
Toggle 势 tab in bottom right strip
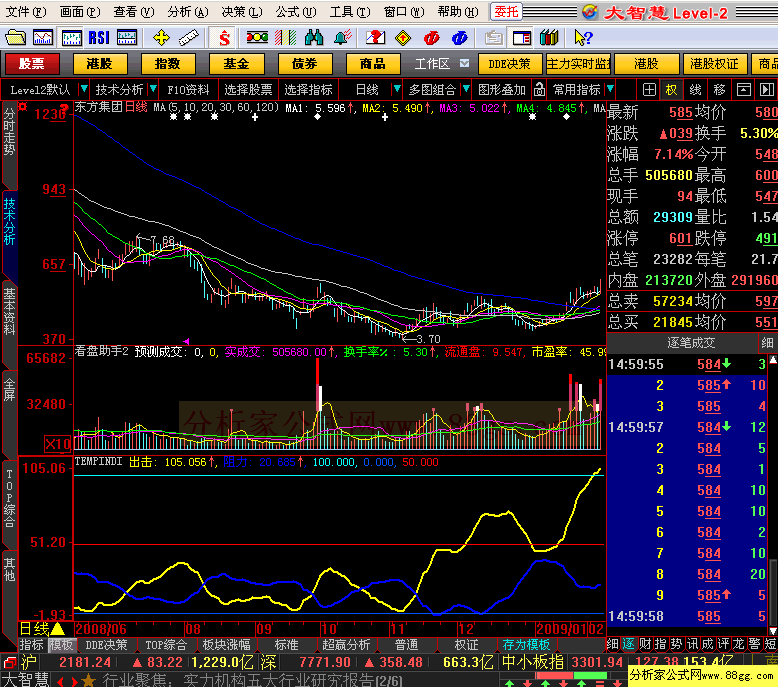pos(676,644)
